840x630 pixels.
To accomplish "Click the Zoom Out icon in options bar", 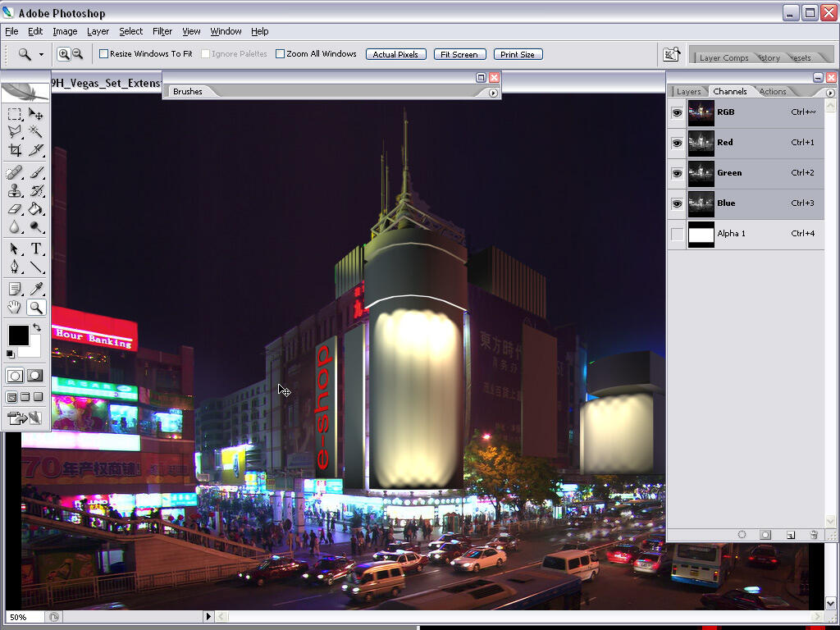I will [78, 54].
